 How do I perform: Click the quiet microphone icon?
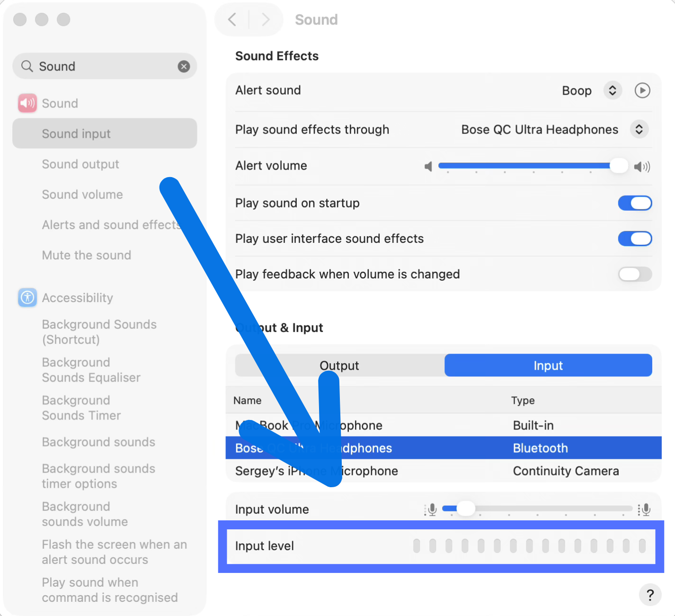click(x=431, y=509)
